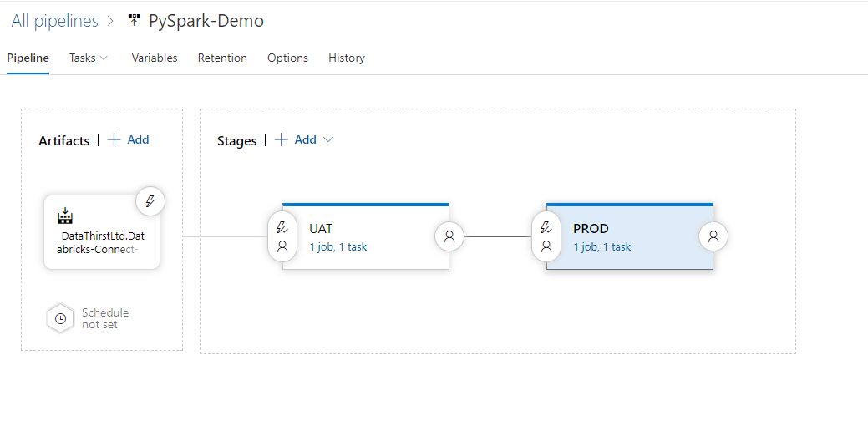The height and width of the screenshot is (426, 868).
Task: Switch to the Options tab
Action: (288, 58)
